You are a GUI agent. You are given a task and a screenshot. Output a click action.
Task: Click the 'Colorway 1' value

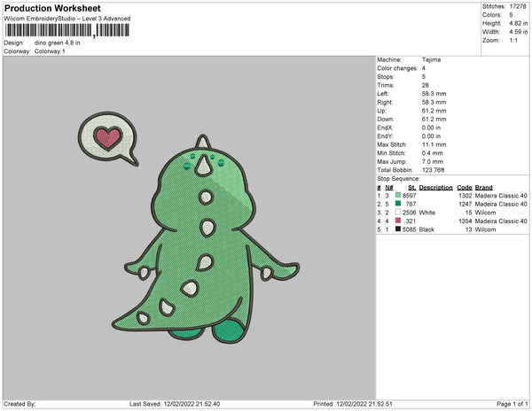tap(50, 51)
